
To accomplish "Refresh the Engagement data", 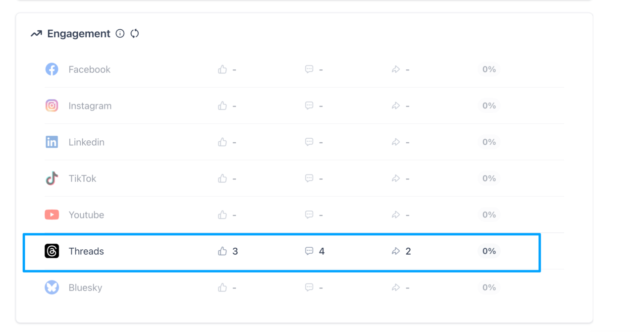I will 134,33.
